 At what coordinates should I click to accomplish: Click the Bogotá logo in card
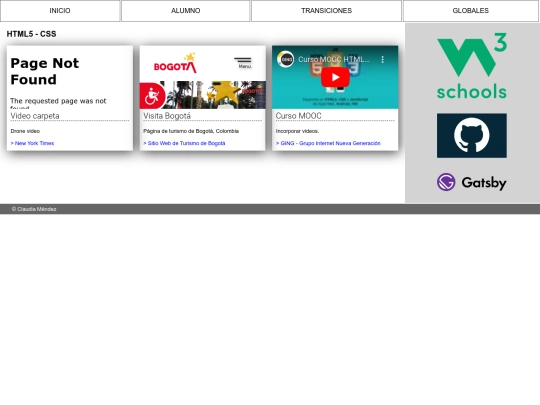pyautogui.click(x=175, y=63)
